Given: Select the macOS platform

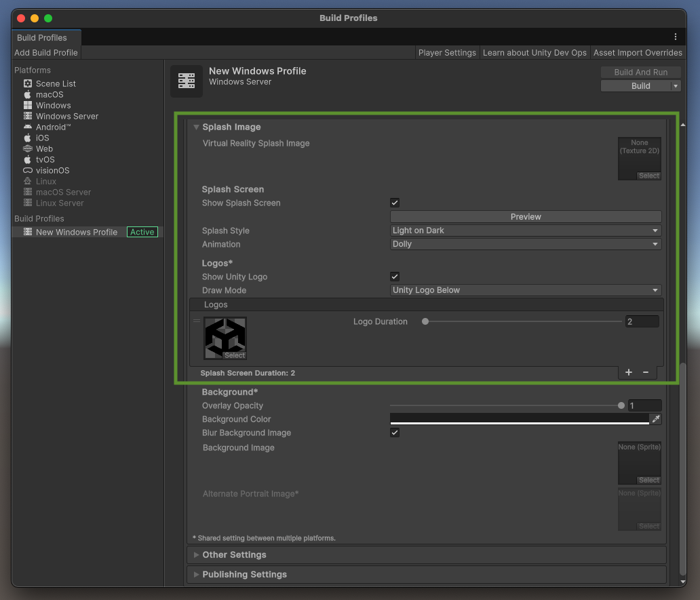Looking at the screenshot, I should pyautogui.click(x=49, y=94).
